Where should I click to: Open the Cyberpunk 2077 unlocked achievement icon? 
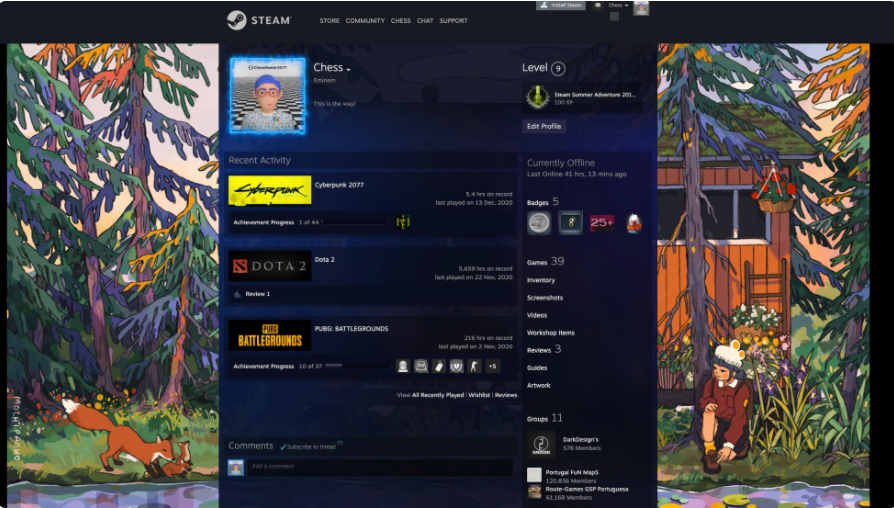[x=403, y=222]
